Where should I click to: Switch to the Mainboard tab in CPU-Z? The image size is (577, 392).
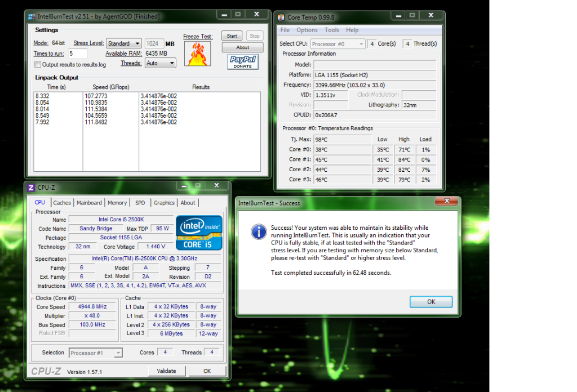[90, 203]
